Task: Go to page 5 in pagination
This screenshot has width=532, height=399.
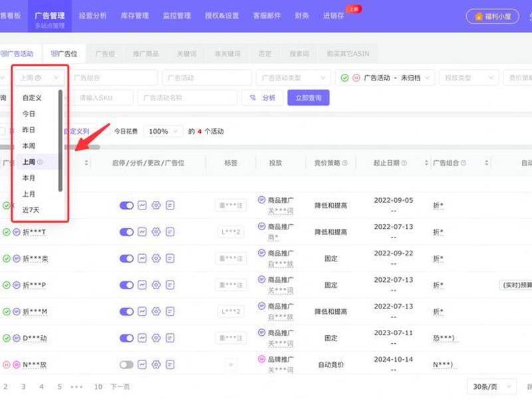Action: 59,386
